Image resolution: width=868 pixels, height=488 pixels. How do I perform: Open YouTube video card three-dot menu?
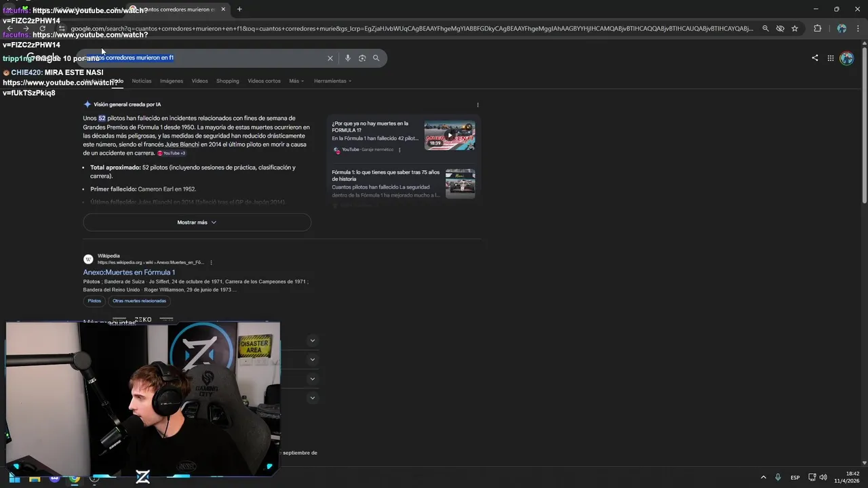coord(399,150)
